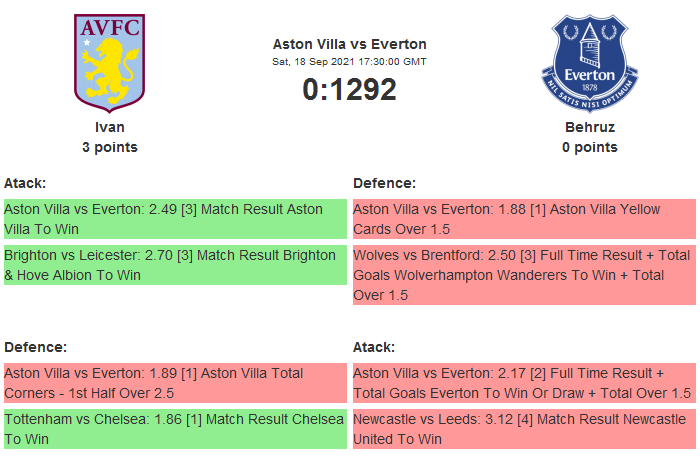Open Wolves vs Brentford 2.50 bet

click(523, 275)
